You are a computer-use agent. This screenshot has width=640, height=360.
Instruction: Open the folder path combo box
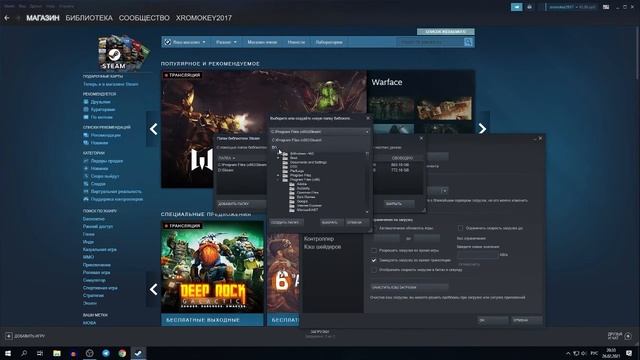coord(320,132)
